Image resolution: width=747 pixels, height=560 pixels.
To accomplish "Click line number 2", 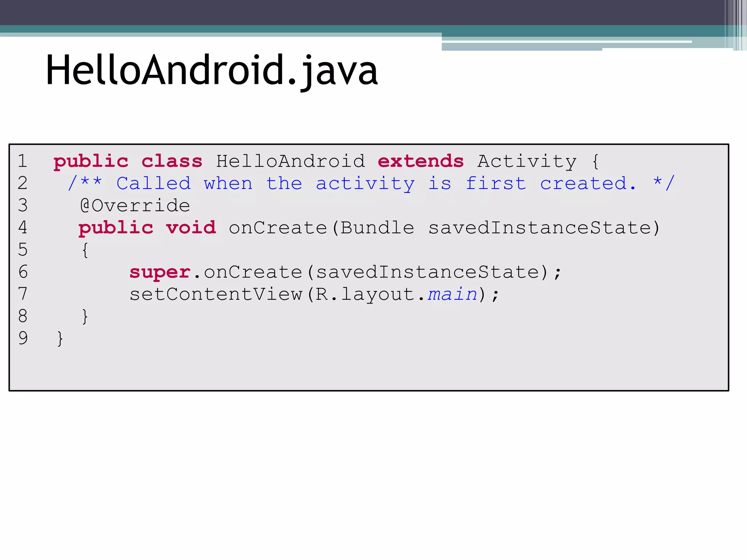I will [23, 183].
